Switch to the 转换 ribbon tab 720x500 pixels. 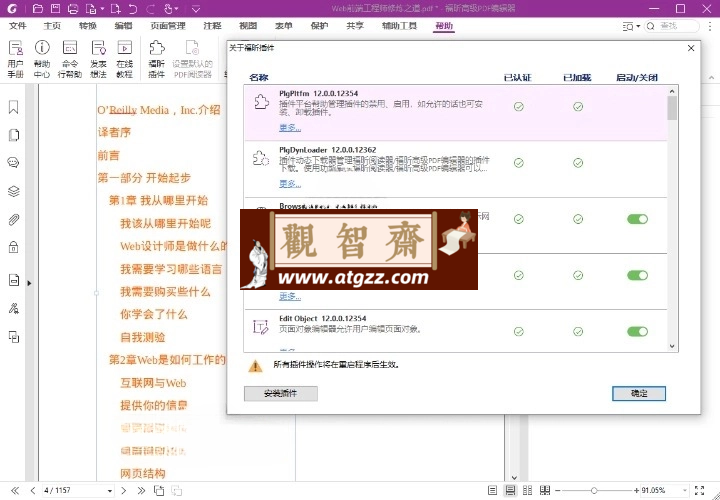coord(88,26)
